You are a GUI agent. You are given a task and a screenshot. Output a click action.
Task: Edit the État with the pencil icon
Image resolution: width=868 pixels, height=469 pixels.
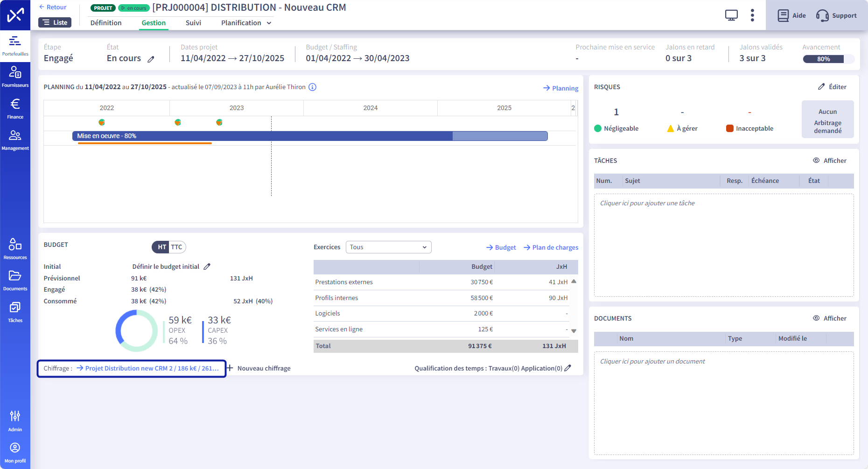pyautogui.click(x=151, y=59)
